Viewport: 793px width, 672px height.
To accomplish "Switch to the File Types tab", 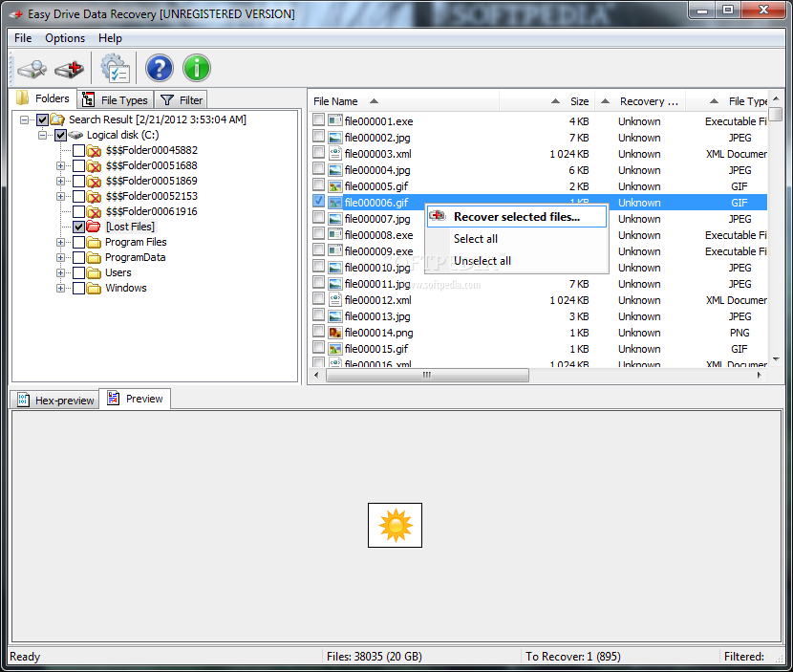I will point(115,99).
